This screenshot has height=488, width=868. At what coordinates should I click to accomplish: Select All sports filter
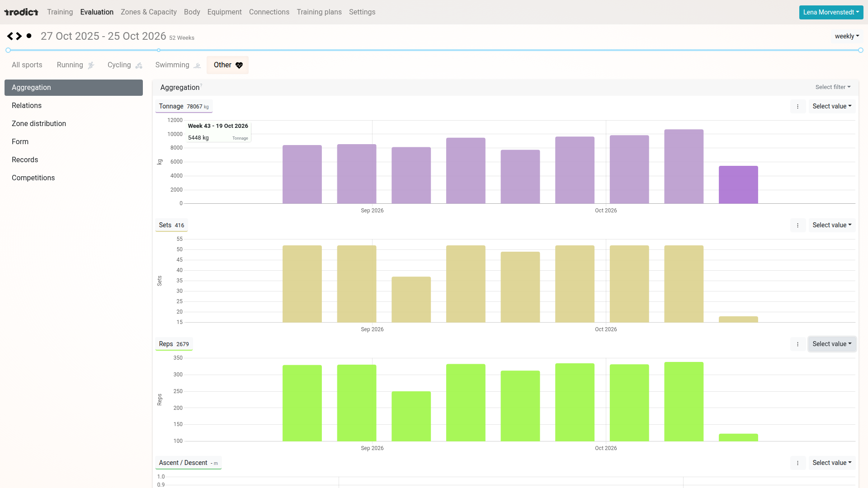[x=27, y=65]
